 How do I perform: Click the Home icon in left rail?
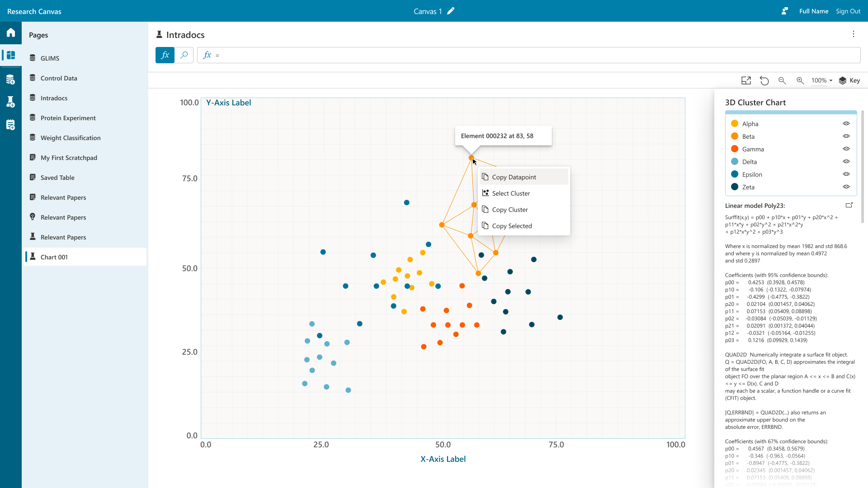11,33
